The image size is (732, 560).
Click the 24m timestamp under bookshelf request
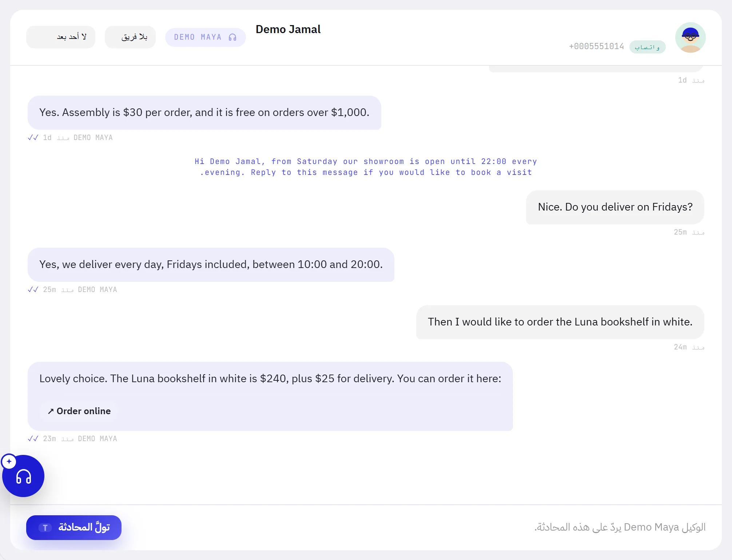(689, 347)
